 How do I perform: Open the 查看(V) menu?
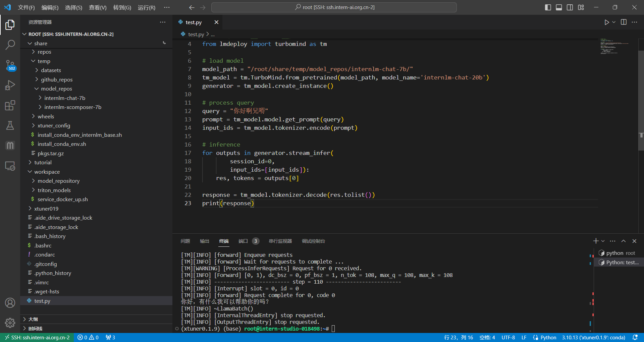coord(97,7)
